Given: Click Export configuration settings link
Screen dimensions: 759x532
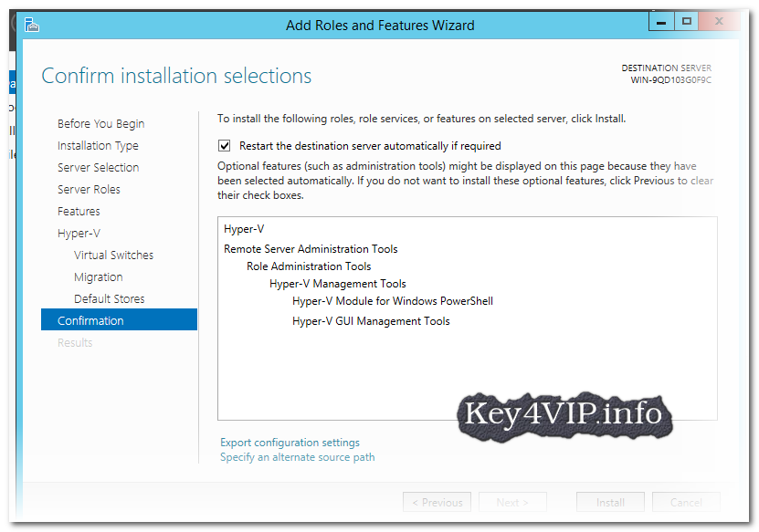Looking at the screenshot, I should [290, 443].
